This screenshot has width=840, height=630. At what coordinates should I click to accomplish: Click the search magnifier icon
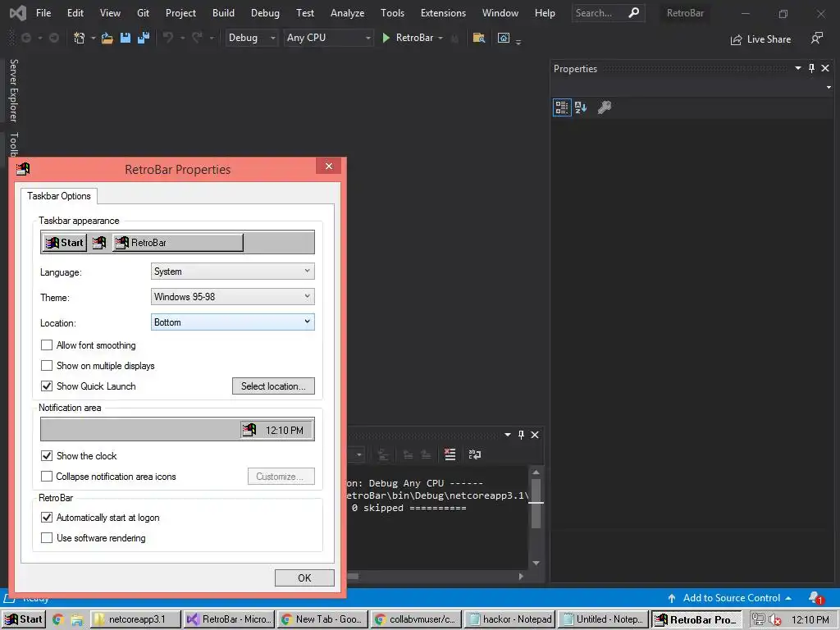634,13
